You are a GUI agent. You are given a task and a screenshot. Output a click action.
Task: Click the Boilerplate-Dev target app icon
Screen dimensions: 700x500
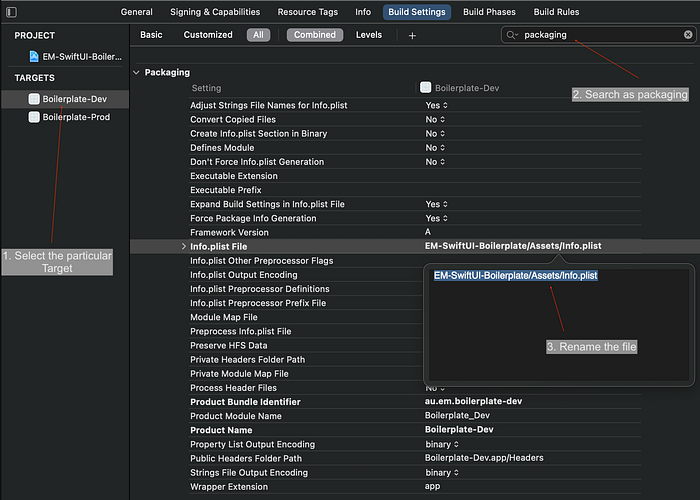click(34, 99)
